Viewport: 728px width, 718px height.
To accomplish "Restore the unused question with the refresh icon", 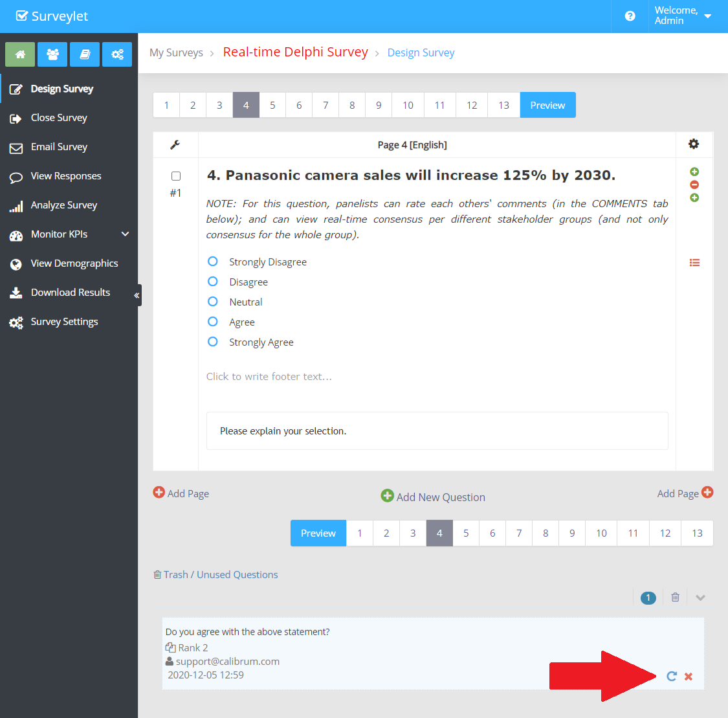I will 672,676.
